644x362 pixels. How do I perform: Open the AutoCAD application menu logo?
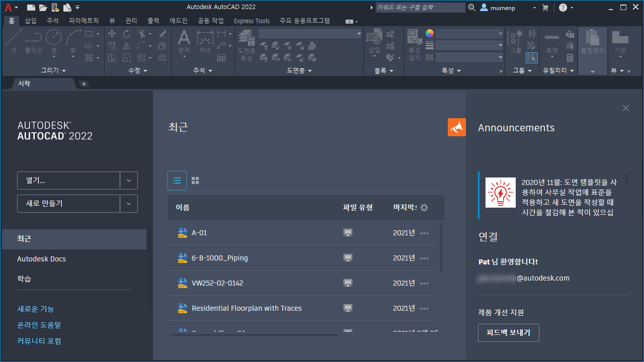(x=8, y=7)
